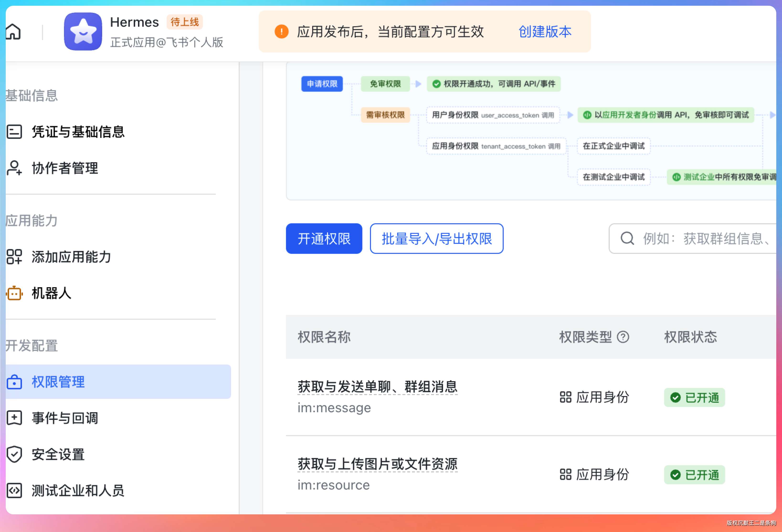The image size is (782, 532).
Task: Click the orange warning exclamation icon
Action: pyautogui.click(x=281, y=32)
